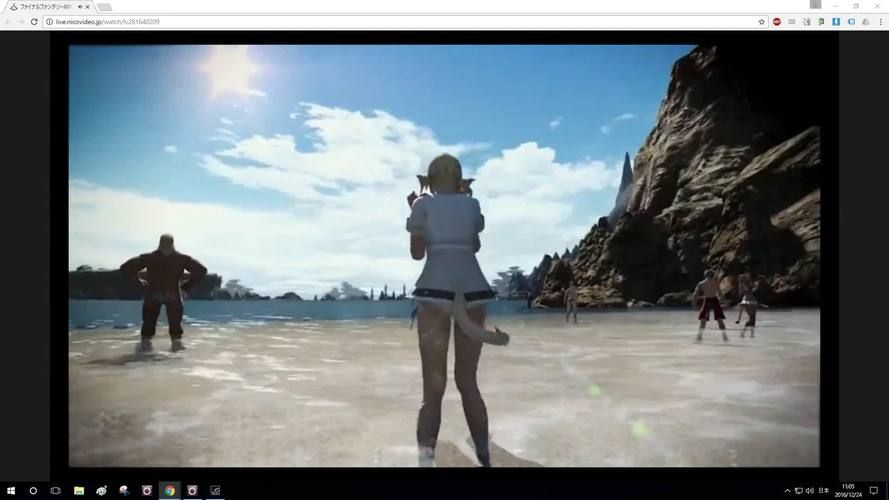This screenshot has height=500, width=889.
Task: Switch the Japanese IME input indicator
Action: [824, 491]
